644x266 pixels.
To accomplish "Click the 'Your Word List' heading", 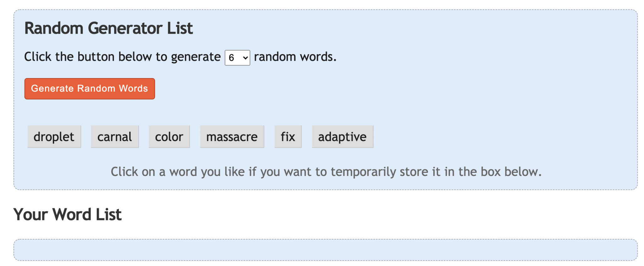I will pos(67,214).
